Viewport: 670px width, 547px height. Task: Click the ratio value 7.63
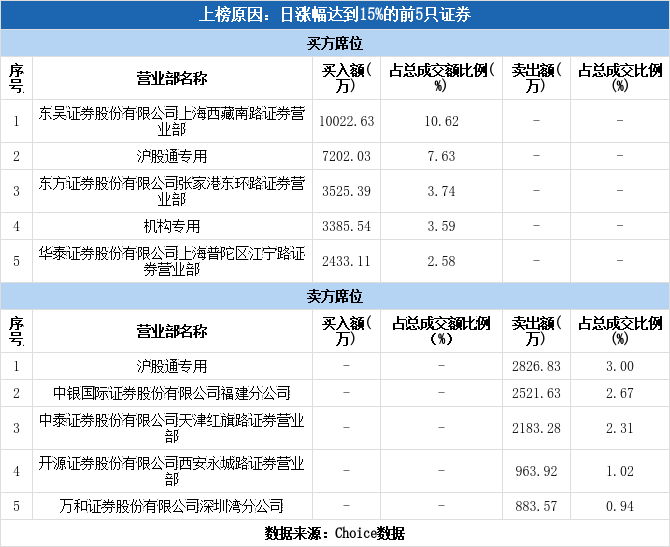pyautogui.click(x=441, y=156)
